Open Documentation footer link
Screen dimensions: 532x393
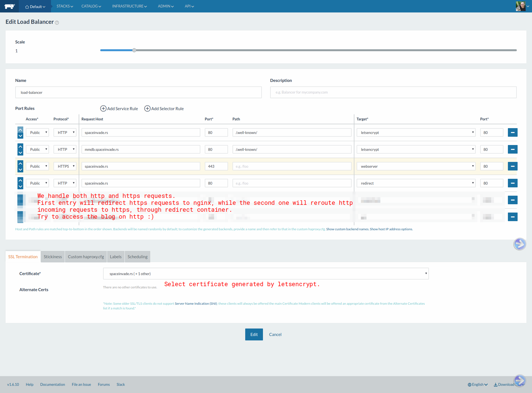53,384
